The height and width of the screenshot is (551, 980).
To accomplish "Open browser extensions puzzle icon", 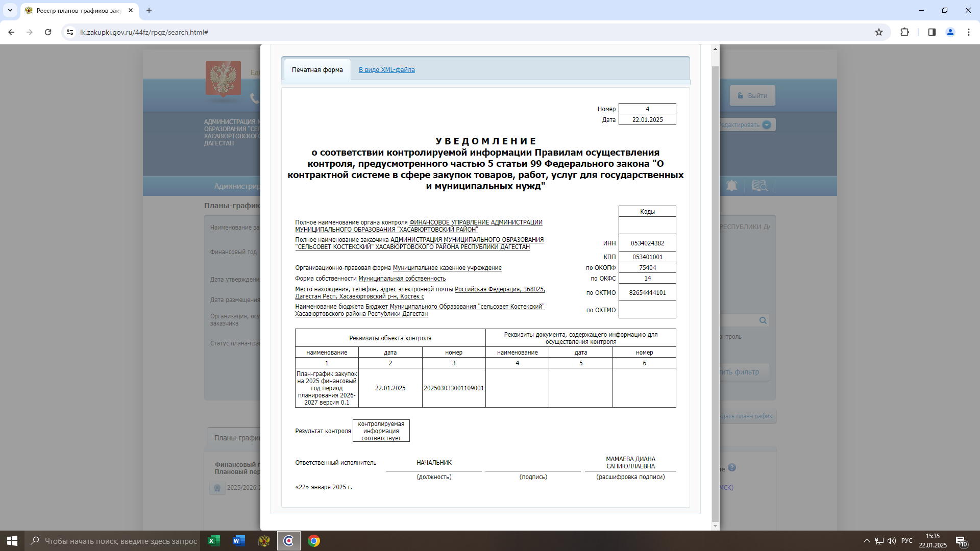I will point(904,32).
